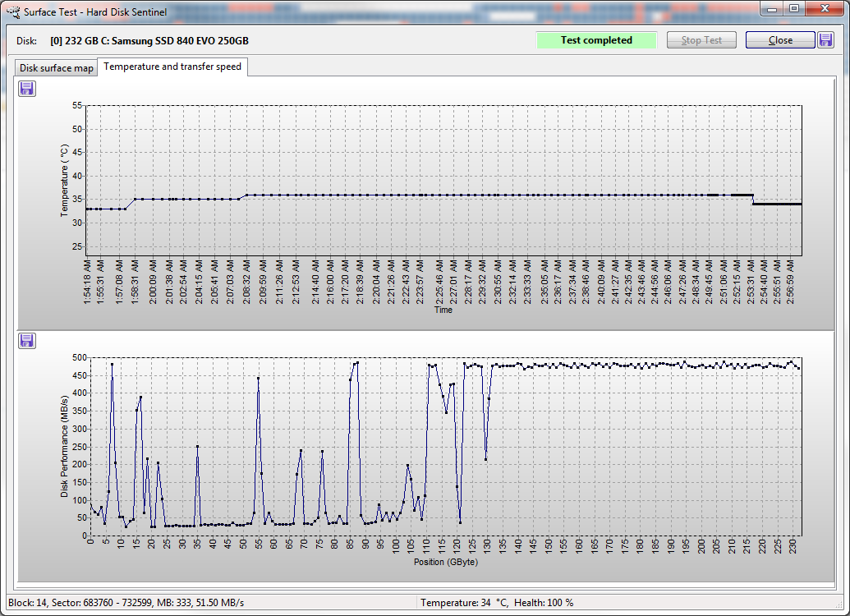The height and width of the screenshot is (616, 850).
Task: Click save icon above the disk performance graph
Action: (x=27, y=340)
